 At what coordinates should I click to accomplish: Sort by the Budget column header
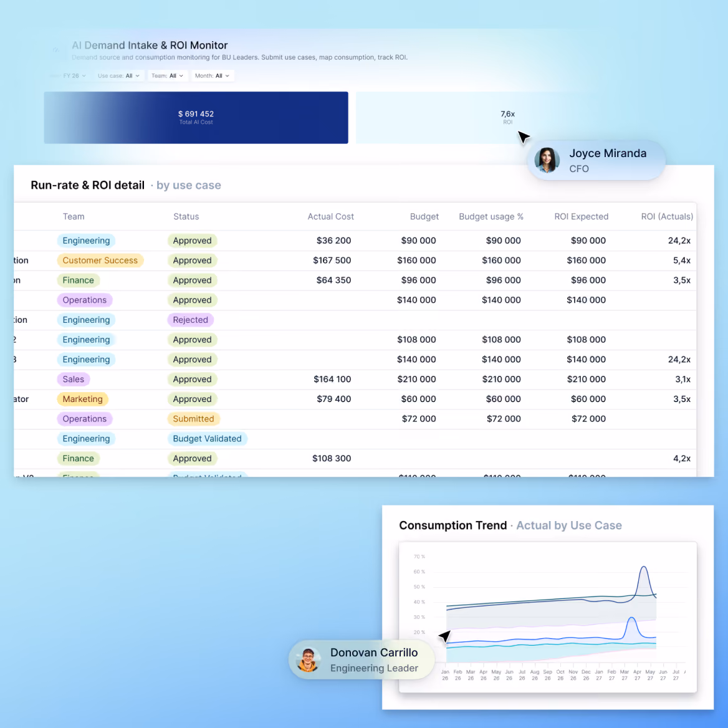pos(424,216)
